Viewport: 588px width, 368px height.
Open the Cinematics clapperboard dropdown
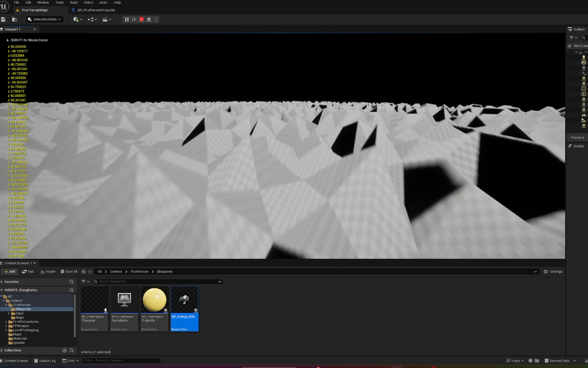point(107,19)
